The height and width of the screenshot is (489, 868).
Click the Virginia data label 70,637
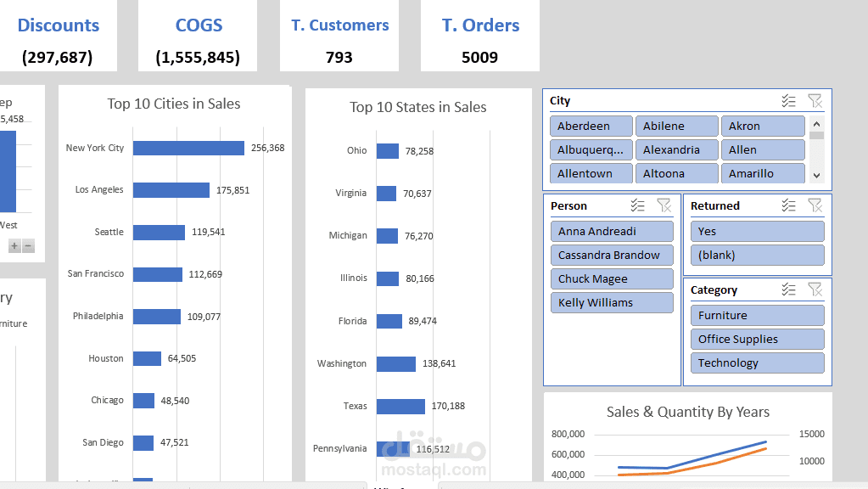click(x=417, y=194)
